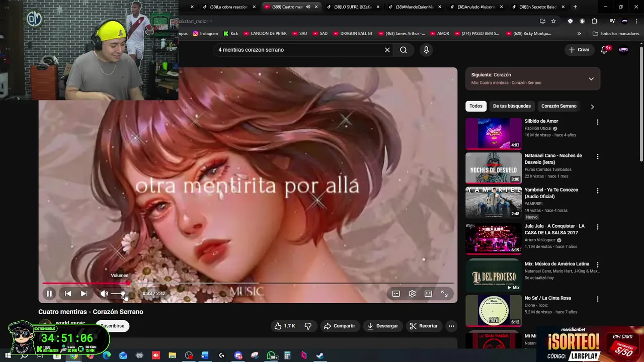Open the DRAGON BALL GT bookmark

(x=353, y=34)
